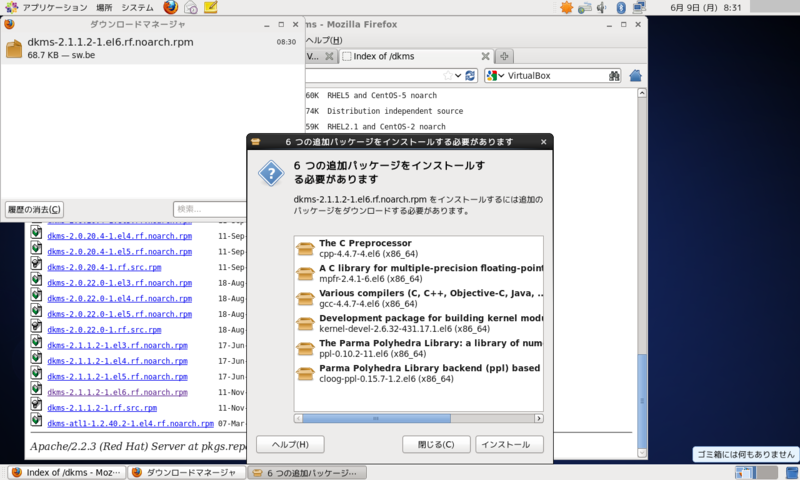Switch to the Index of /dkms tab
Viewport: 800px width, 480px height.
click(x=416, y=56)
